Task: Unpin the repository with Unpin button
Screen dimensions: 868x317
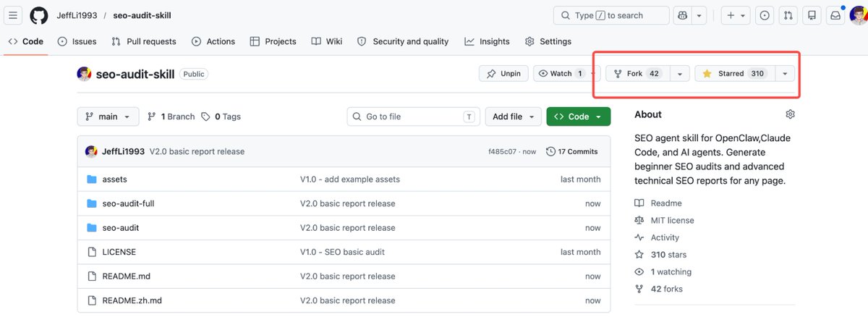Action: 504,74
